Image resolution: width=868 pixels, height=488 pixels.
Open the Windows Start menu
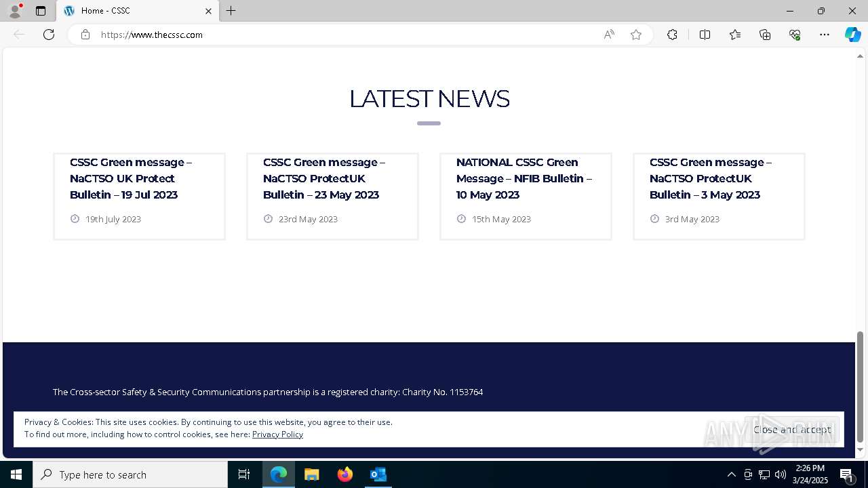click(x=16, y=474)
